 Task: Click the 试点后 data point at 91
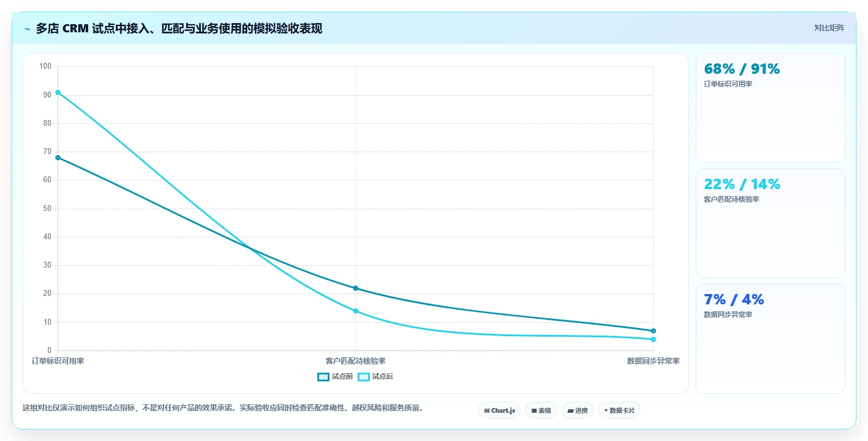[x=58, y=92]
